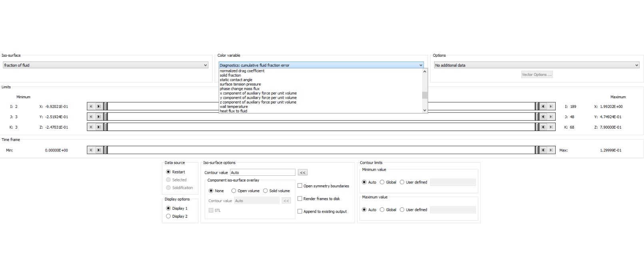Click the iso-surface Contour value field

(x=263, y=173)
